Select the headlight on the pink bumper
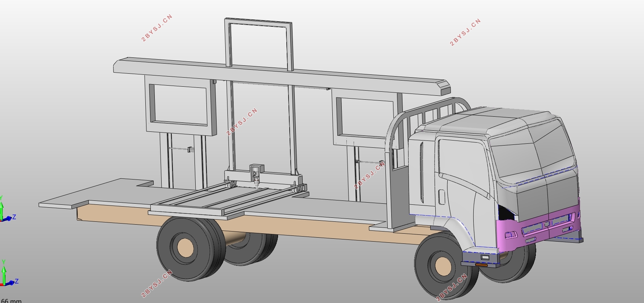Image resolution: width=644 pixels, height=303 pixels. (511, 235)
